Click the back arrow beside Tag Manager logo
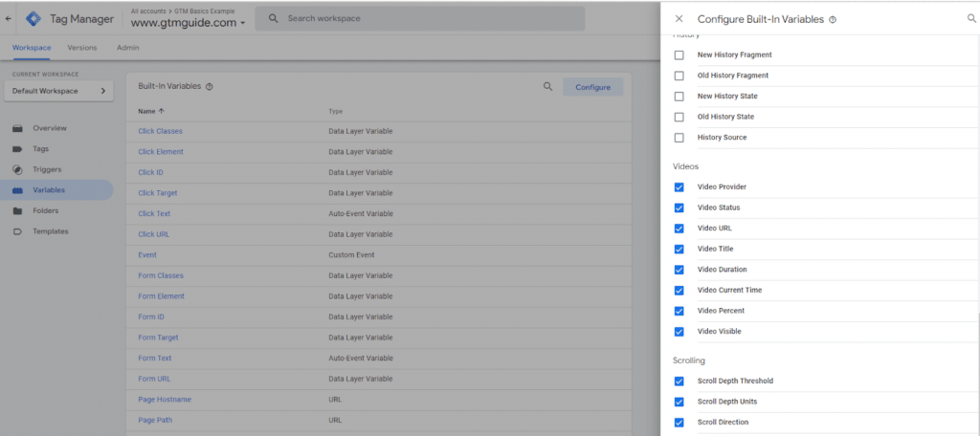 8,19
